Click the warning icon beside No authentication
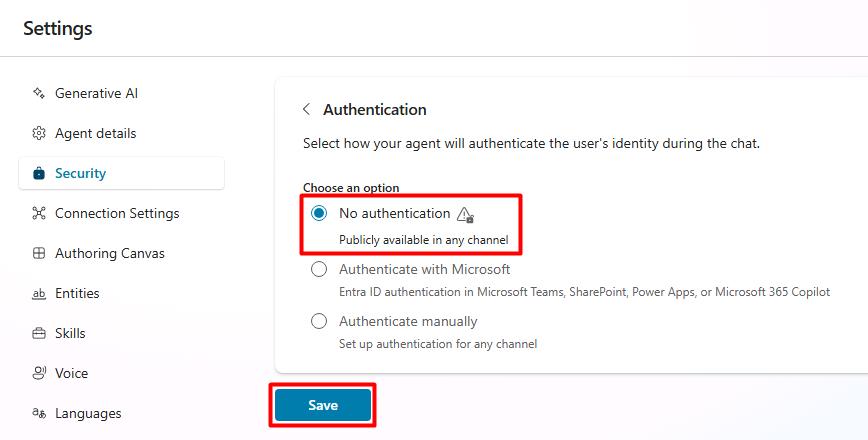This screenshot has height=440, width=868. tap(465, 214)
